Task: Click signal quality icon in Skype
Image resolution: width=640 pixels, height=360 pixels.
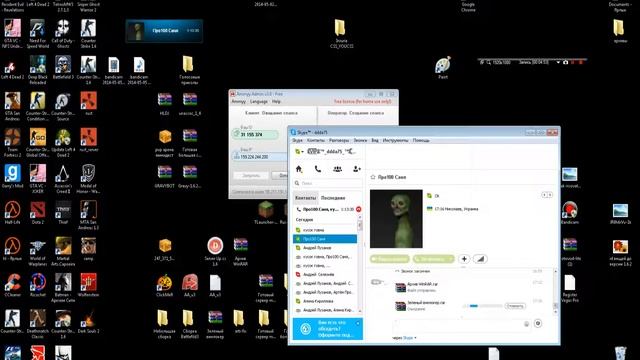Action: pyautogui.click(x=480, y=259)
